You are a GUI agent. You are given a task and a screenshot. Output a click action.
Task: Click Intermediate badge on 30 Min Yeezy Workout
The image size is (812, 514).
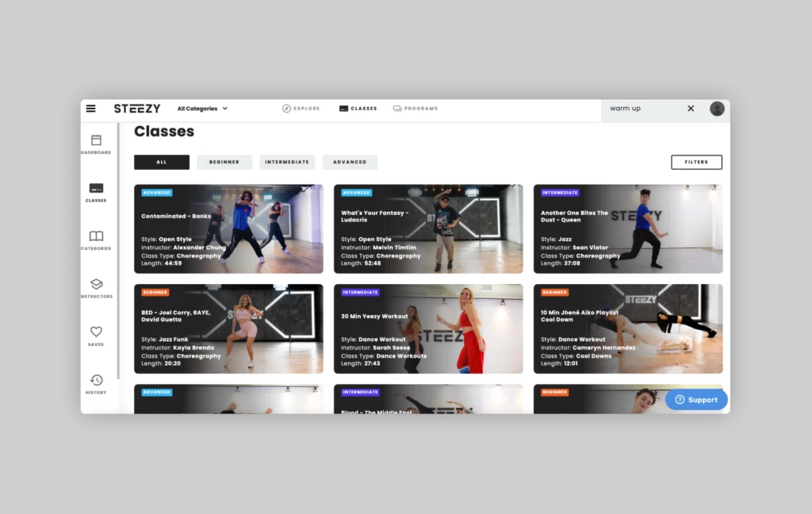[361, 292]
